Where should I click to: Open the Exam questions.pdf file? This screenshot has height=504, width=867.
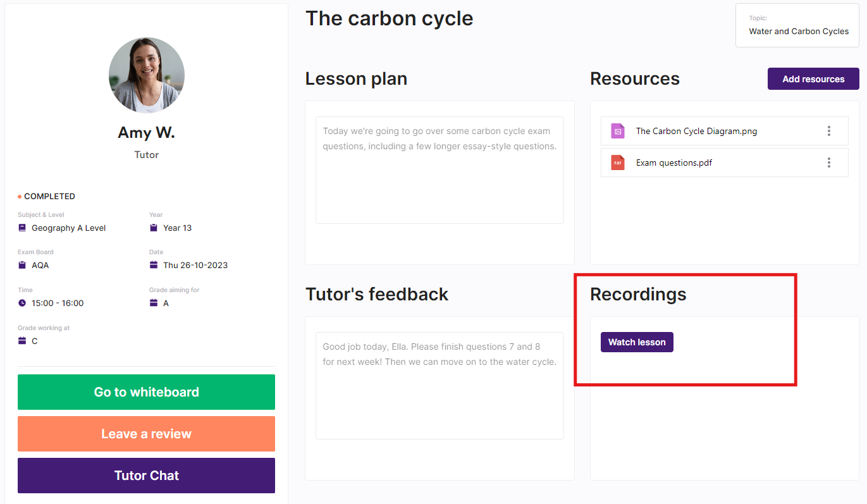(x=673, y=163)
